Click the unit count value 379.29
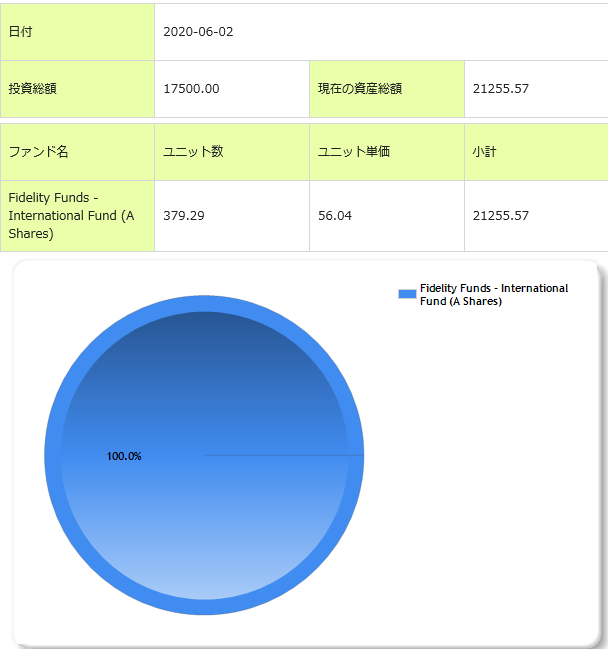This screenshot has width=608, height=649. click(x=184, y=216)
